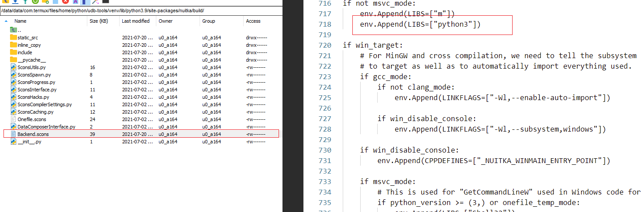Click group u0_a164 of include row
The image size is (644, 212).
pos(211,52)
